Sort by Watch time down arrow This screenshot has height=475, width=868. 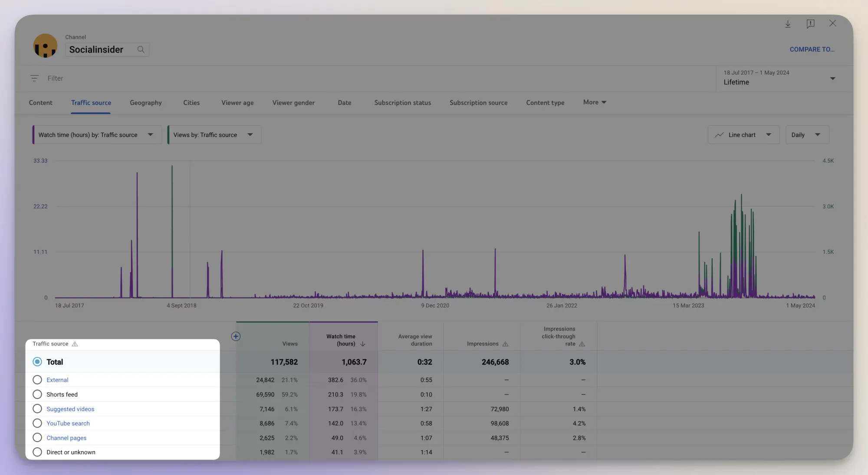click(x=363, y=344)
